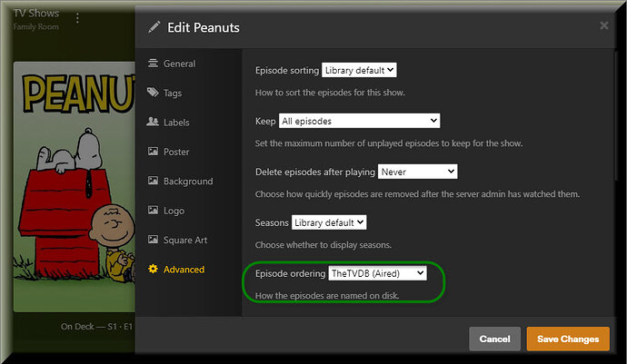Viewport: 627px width, 364px height.
Task: Close the Edit Peanuts dialog with X
Action: pyautogui.click(x=604, y=25)
